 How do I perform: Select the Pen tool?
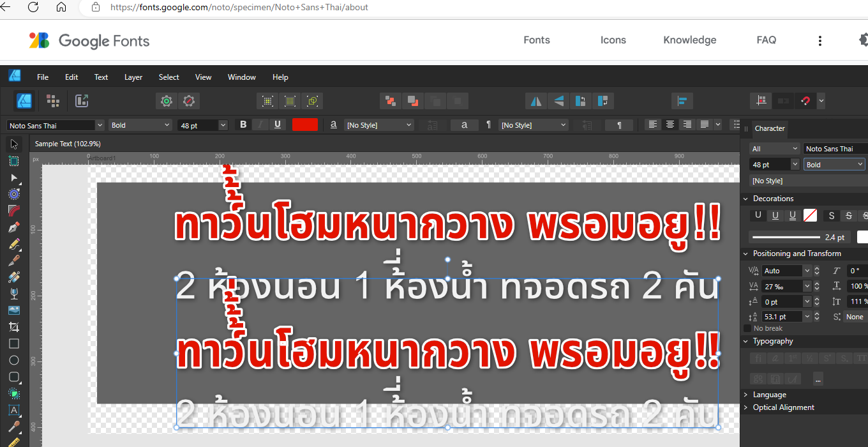pos(14,227)
